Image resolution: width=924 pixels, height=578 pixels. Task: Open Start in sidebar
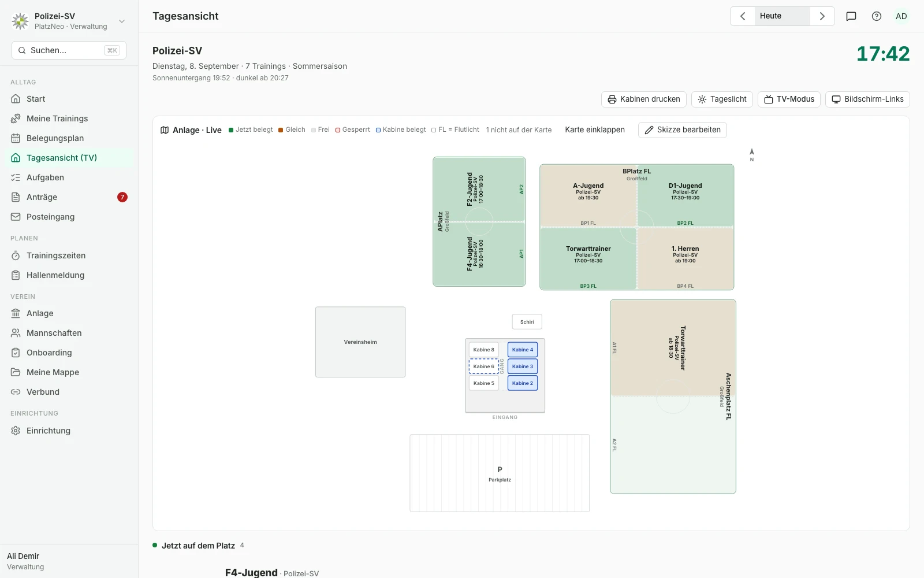[x=69, y=99]
